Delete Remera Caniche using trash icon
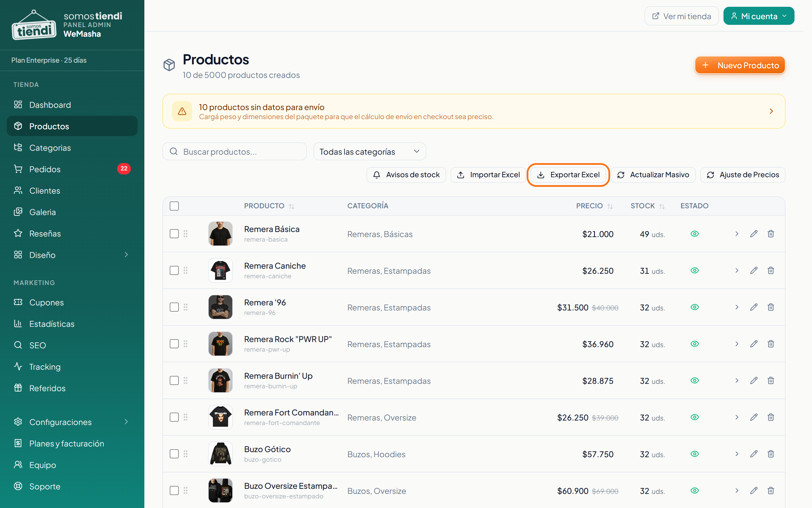 (771, 270)
